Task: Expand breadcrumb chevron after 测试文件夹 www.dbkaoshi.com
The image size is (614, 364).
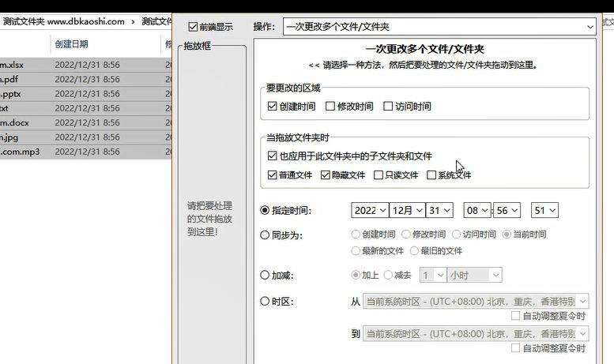Action: point(133,22)
